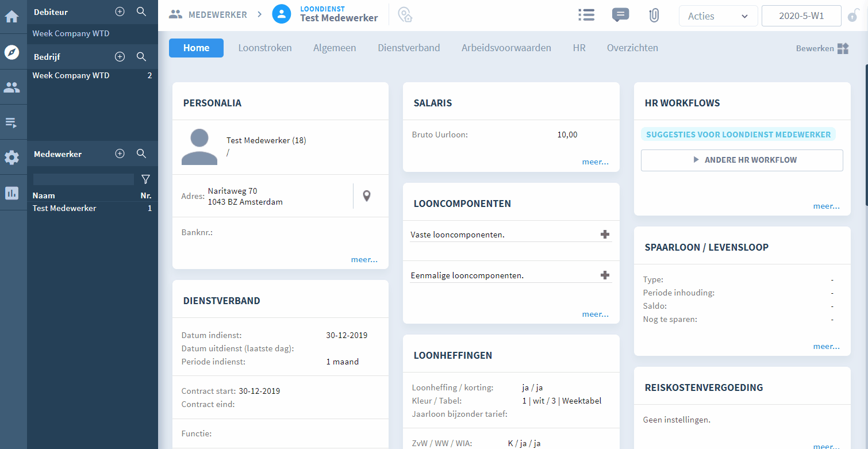Click meer... in the Salaris card

coord(595,162)
